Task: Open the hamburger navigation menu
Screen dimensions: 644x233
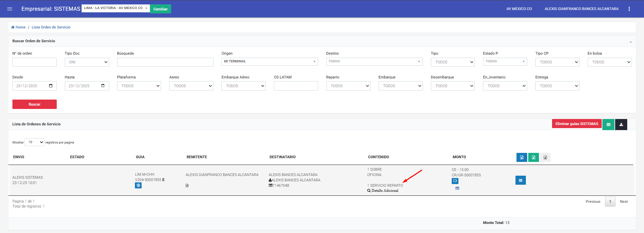Action: click(x=10, y=9)
